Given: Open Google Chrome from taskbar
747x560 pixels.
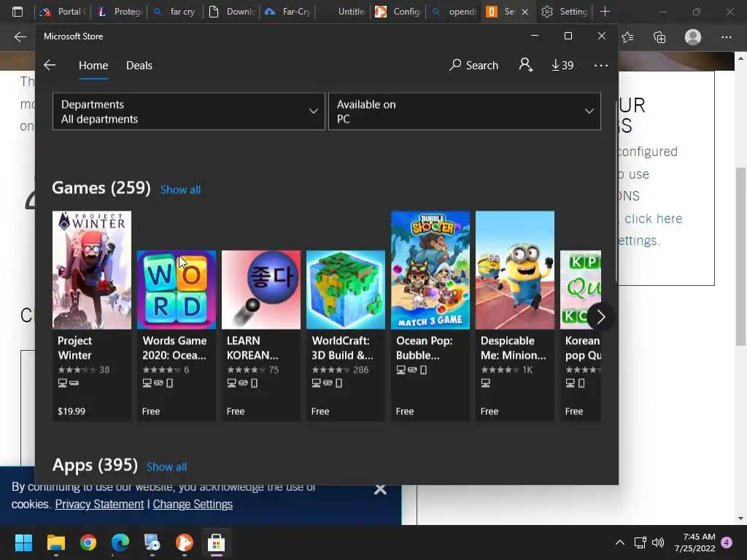Looking at the screenshot, I should 88,542.
